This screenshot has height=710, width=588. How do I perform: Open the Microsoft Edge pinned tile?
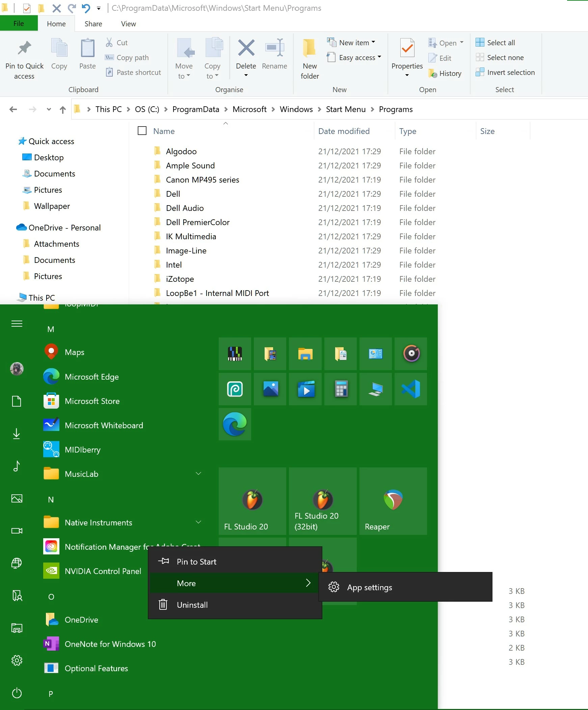(235, 424)
